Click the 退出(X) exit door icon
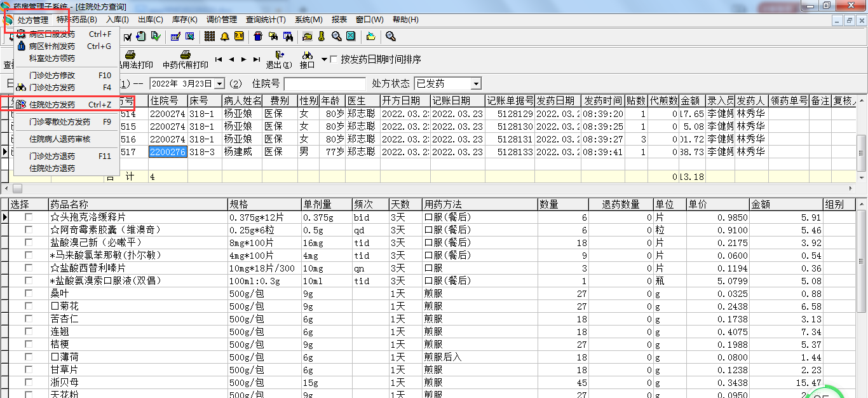This screenshot has height=398, width=868. (278, 60)
